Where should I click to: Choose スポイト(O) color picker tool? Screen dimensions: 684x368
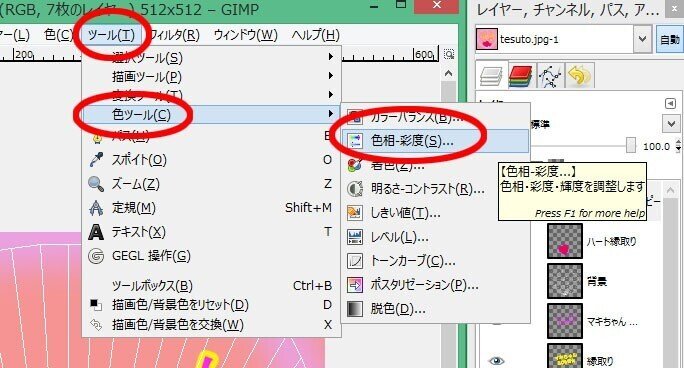pyautogui.click(x=211, y=160)
